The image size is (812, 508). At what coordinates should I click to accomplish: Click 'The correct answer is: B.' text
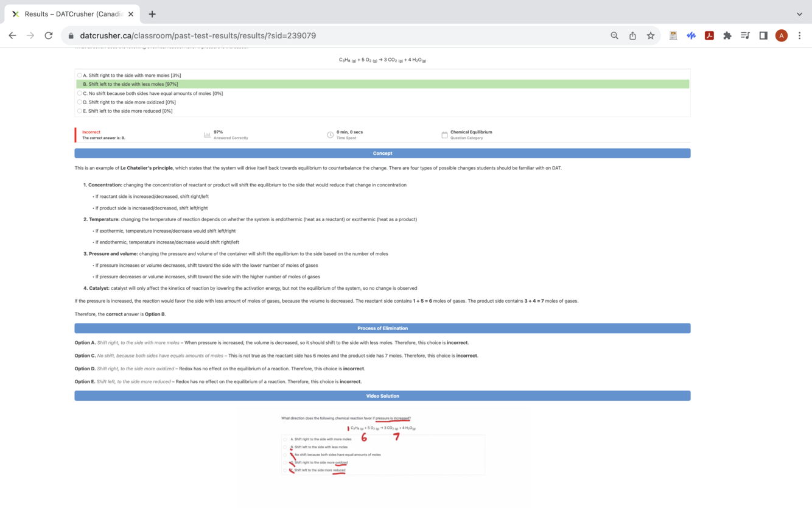[103, 138]
